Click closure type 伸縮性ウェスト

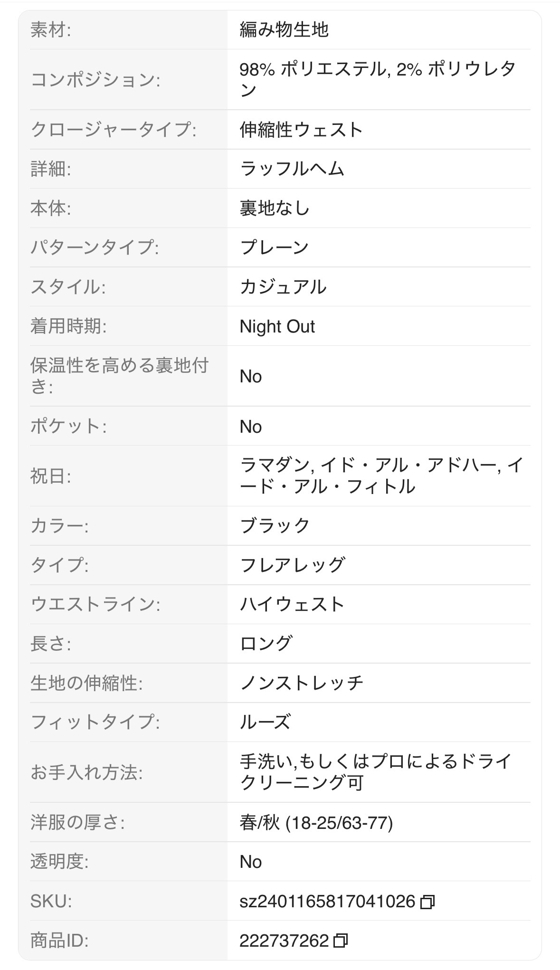point(301,130)
